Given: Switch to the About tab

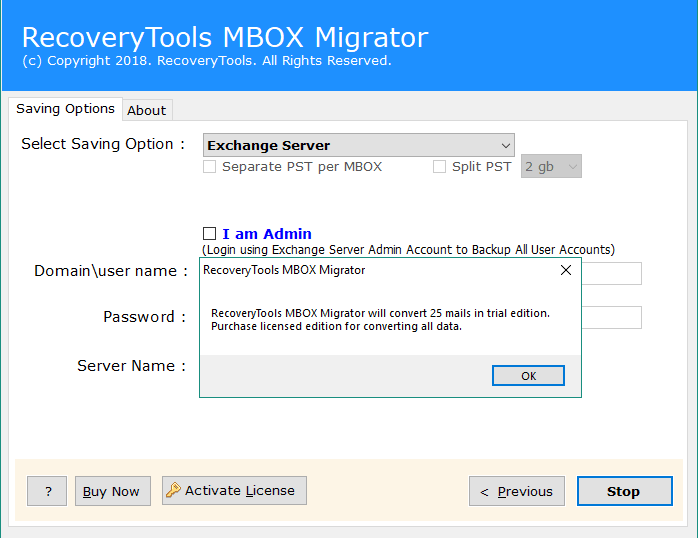Looking at the screenshot, I should pos(147,110).
